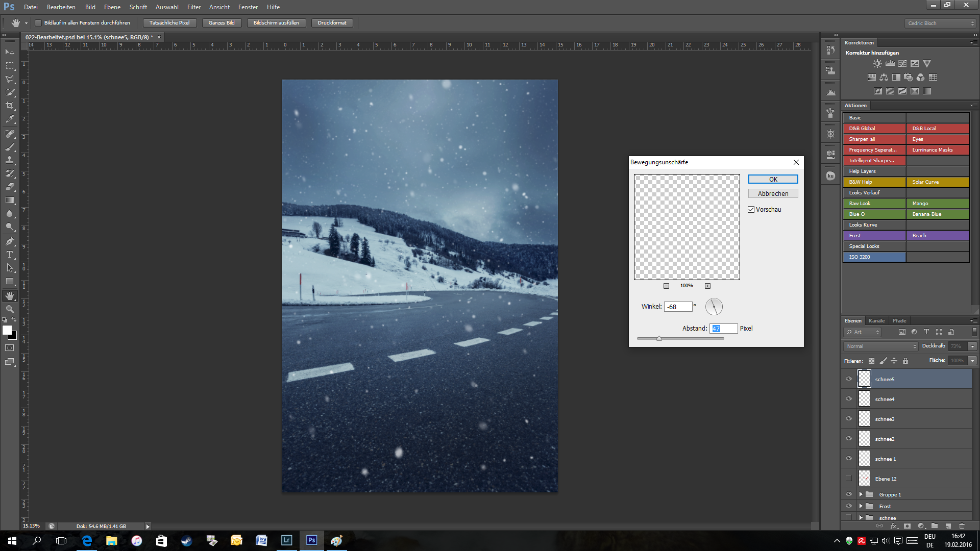980x551 pixels.
Task: Hide the schnee 1 layer
Action: pos(849,459)
